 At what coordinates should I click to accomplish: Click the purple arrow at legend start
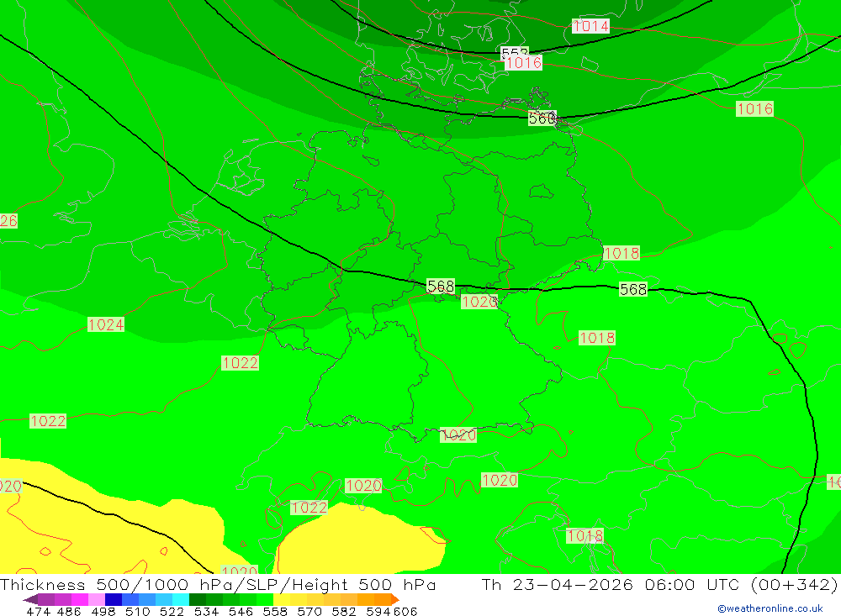(x=30, y=599)
